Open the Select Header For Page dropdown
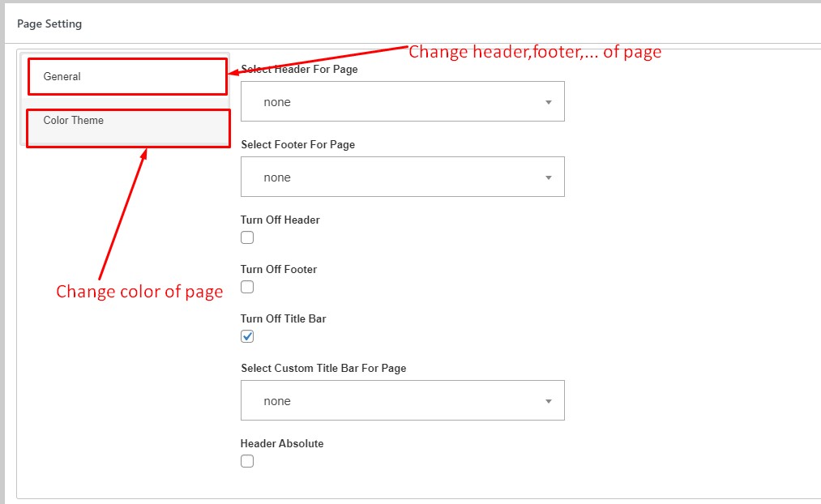This screenshot has height=504, width=821. (401, 102)
